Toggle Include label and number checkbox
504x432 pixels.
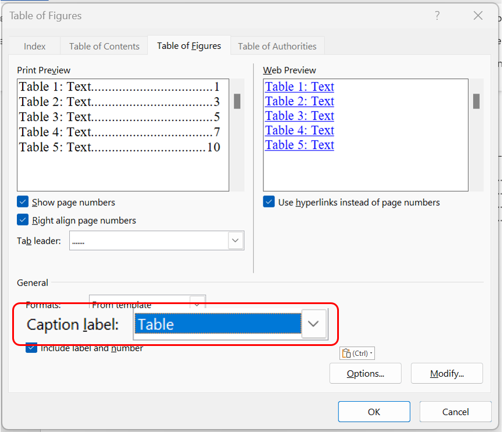pyautogui.click(x=31, y=349)
